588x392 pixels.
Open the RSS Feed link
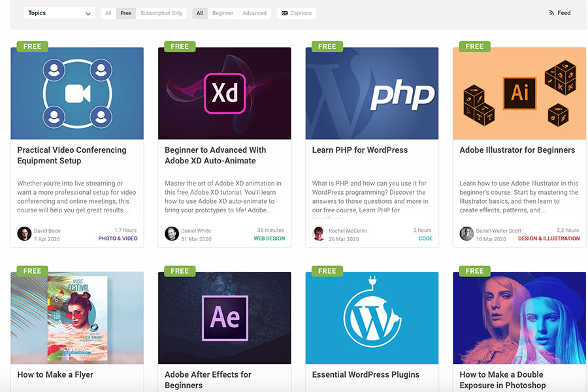coord(560,13)
